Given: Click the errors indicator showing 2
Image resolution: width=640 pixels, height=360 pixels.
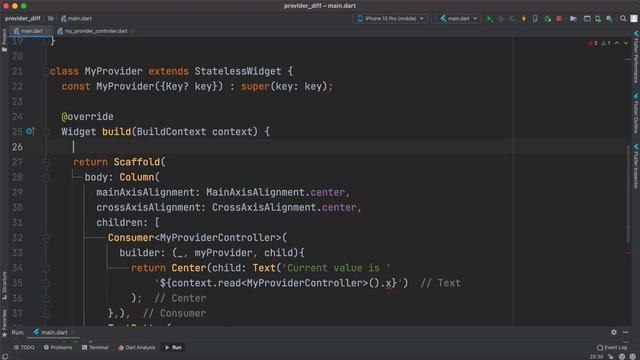Looking at the screenshot, I should point(593,43).
